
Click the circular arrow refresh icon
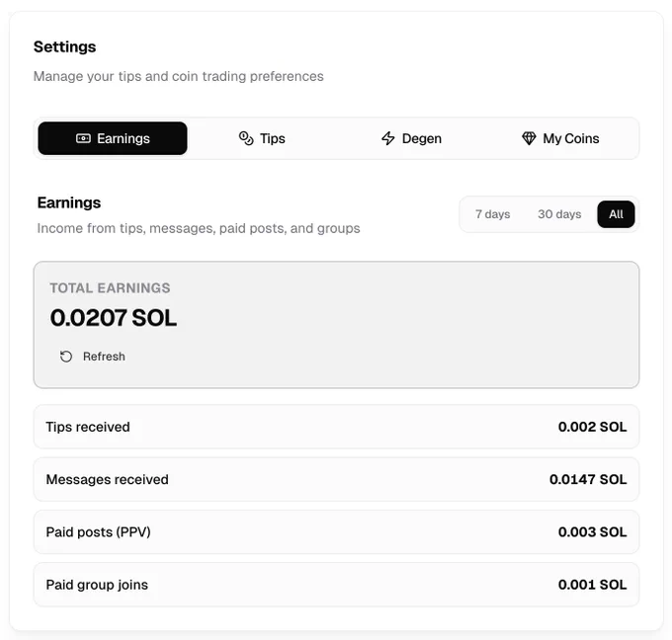(66, 357)
